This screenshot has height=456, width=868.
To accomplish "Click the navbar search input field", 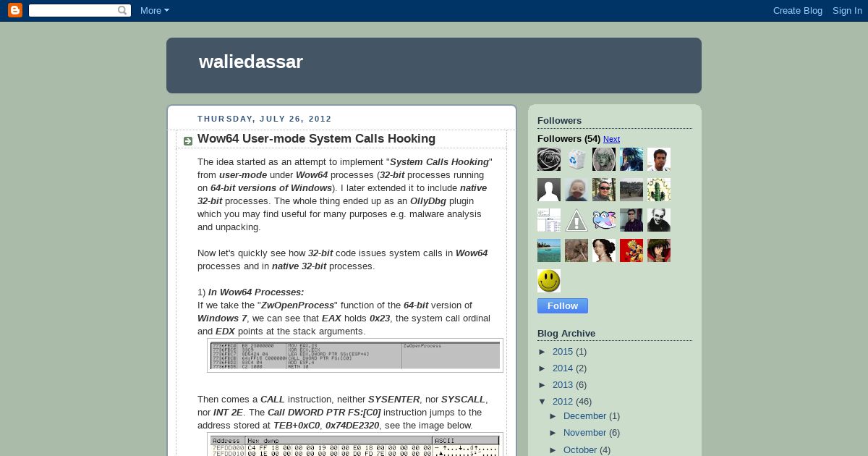I will pyautogui.click(x=72, y=10).
